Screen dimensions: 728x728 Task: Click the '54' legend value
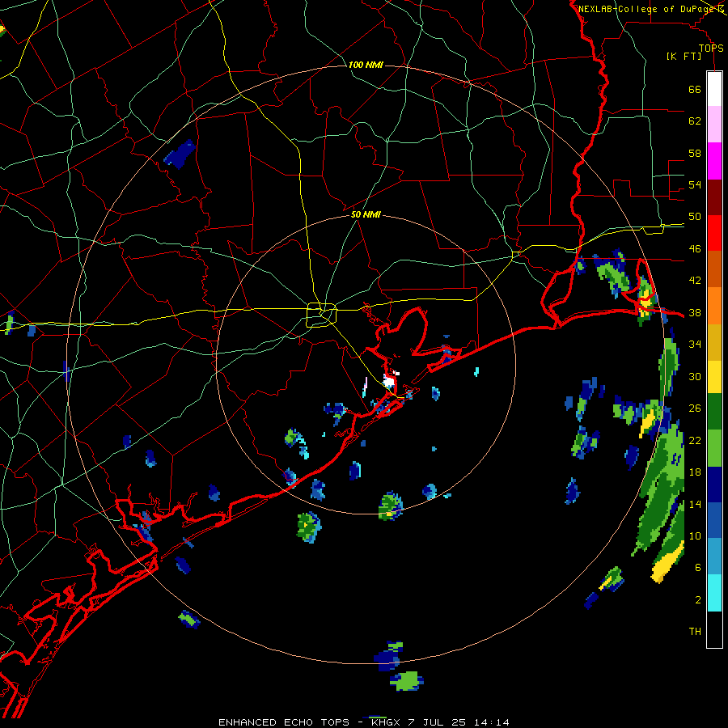(x=695, y=185)
